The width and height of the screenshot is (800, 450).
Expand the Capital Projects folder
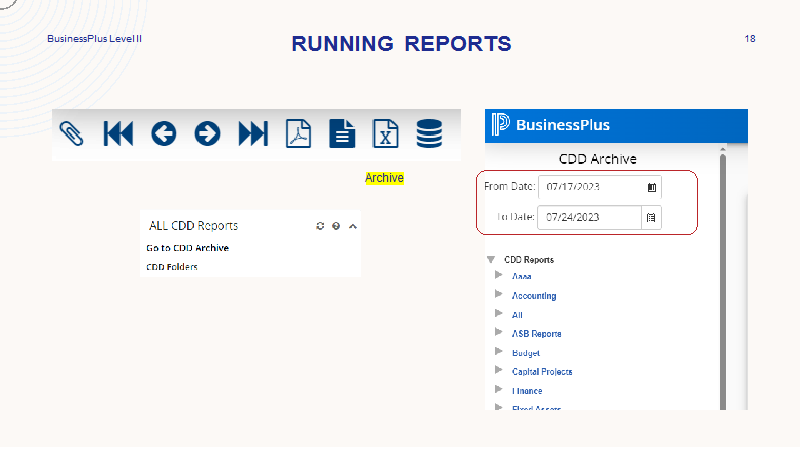click(x=498, y=370)
